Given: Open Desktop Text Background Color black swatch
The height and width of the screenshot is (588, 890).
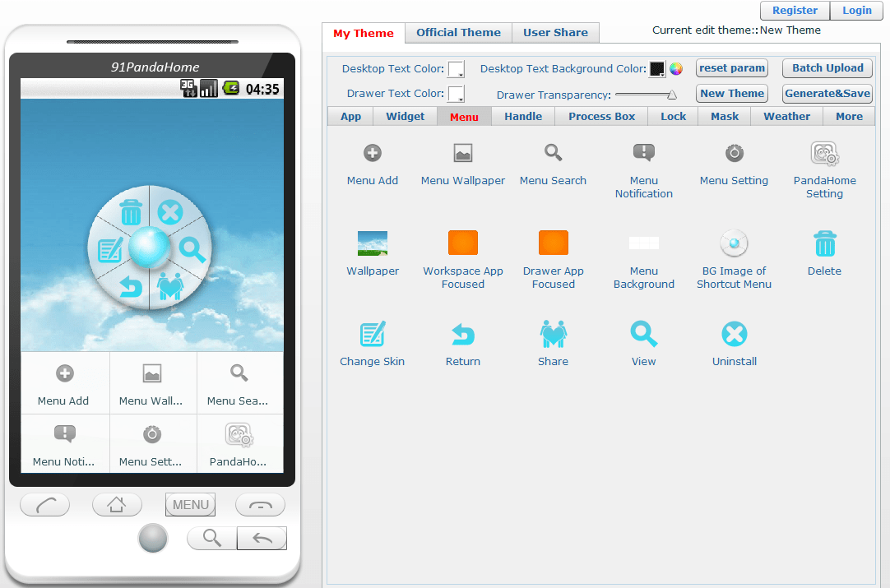Looking at the screenshot, I should click(657, 69).
